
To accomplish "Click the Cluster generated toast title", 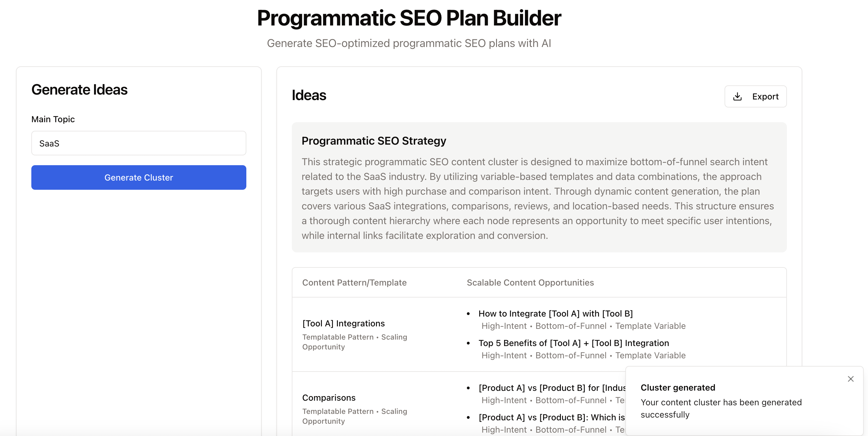I will (678, 387).
